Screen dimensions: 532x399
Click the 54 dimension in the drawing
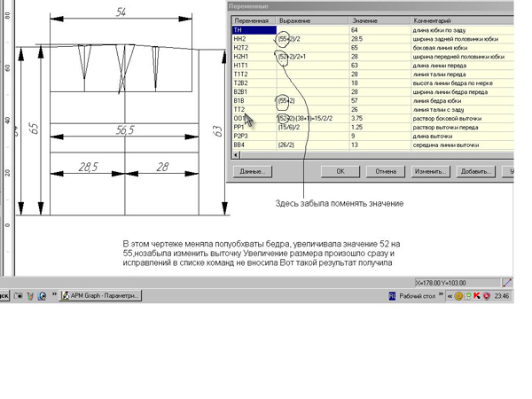pyautogui.click(x=121, y=12)
